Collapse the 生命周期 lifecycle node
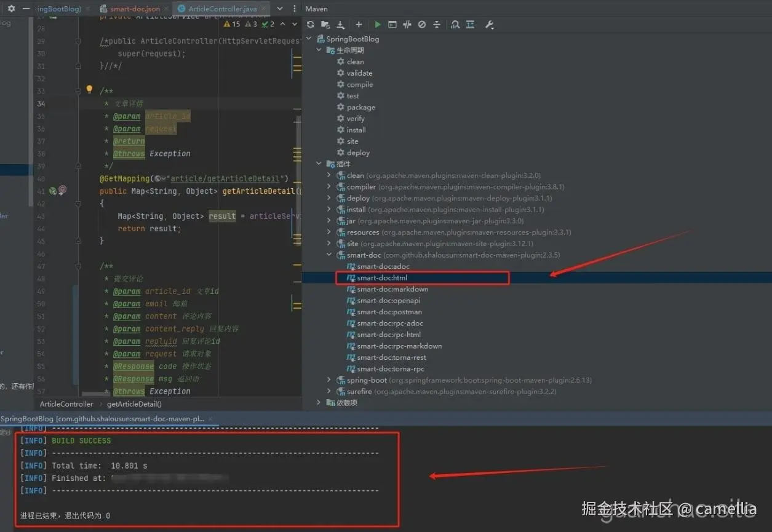 319,50
